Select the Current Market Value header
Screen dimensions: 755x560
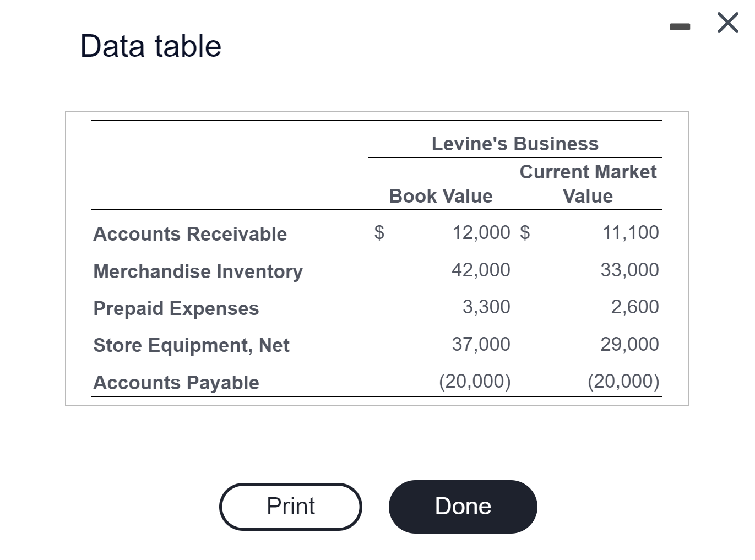(588, 183)
